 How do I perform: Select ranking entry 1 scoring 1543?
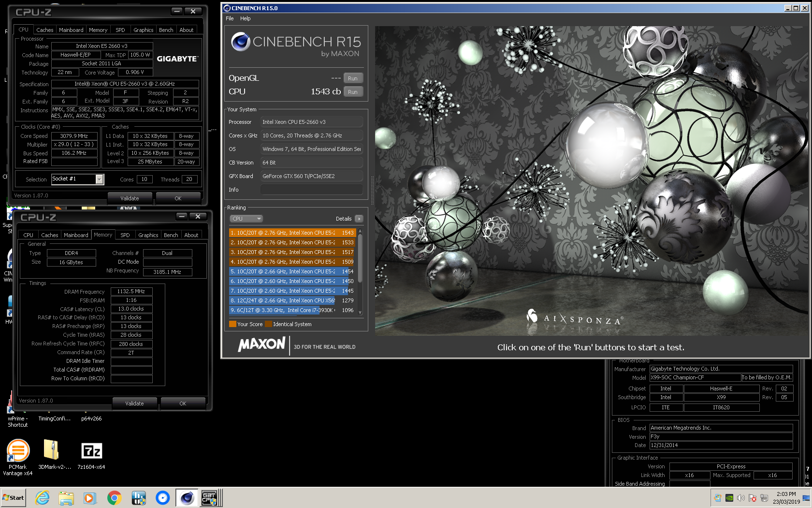click(292, 233)
